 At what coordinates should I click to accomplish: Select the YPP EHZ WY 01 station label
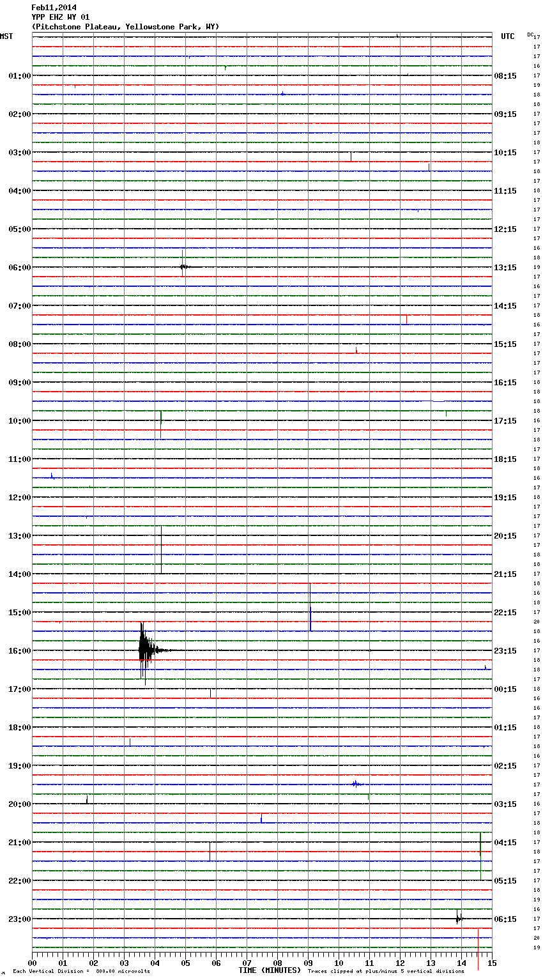61,17
